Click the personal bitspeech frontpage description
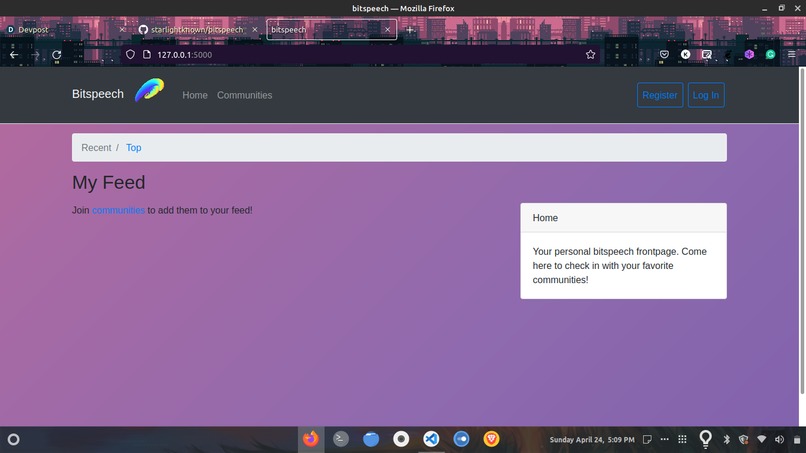This screenshot has height=453, width=806. [x=619, y=266]
